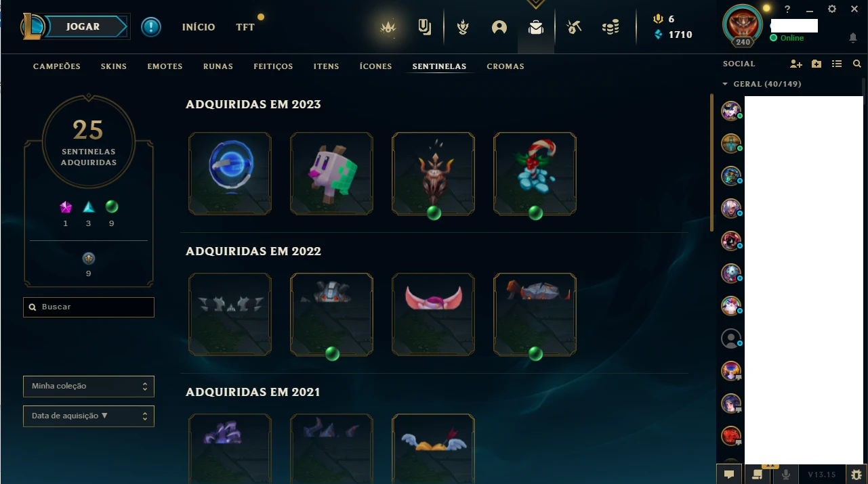
Task: Open the Loot hammer icon
Action: (574, 28)
